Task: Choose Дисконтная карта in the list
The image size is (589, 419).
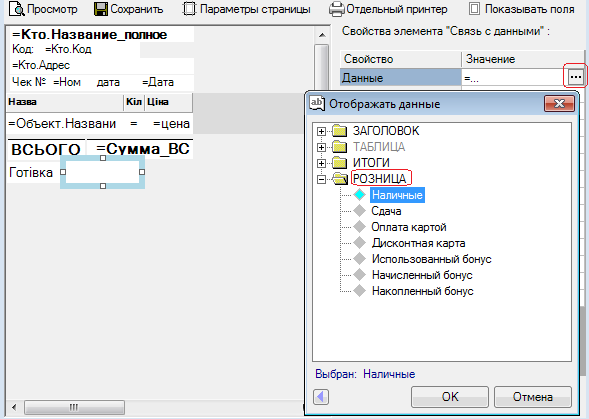Action: 418,243
